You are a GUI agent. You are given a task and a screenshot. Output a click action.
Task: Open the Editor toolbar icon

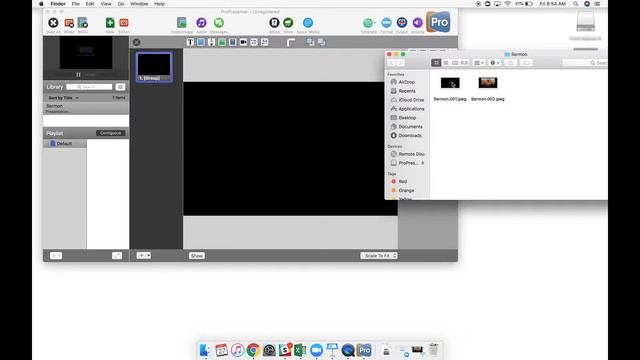coord(124,23)
